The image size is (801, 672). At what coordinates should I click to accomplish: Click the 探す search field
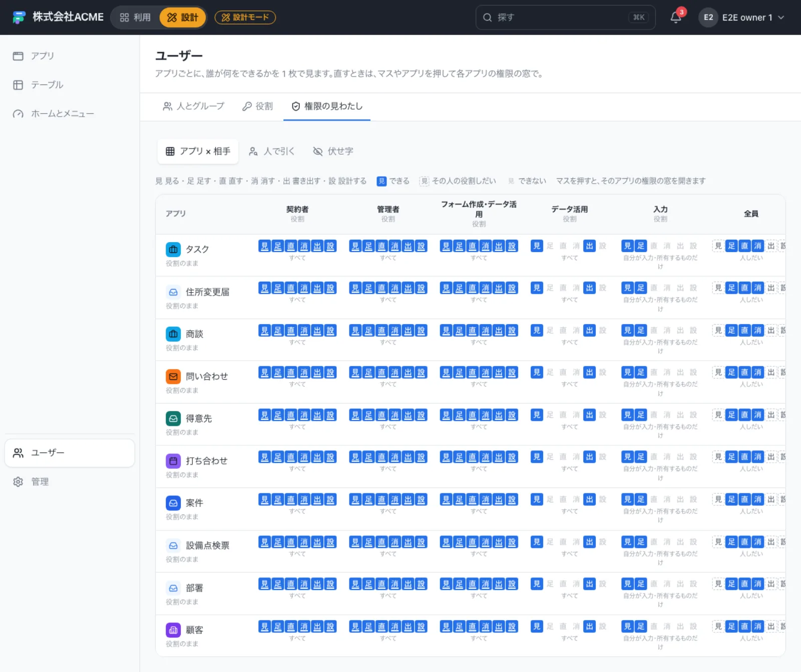[x=565, y=18]
